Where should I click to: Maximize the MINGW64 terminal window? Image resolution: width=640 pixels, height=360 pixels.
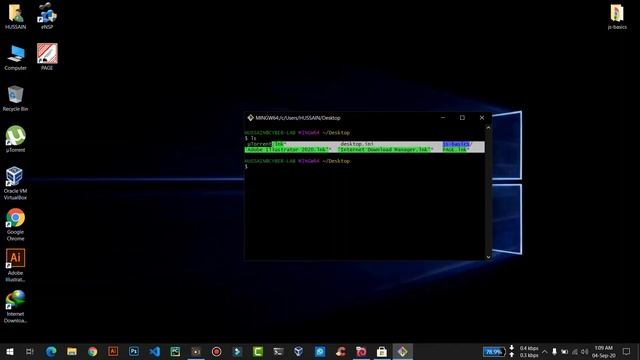point(462,118)
